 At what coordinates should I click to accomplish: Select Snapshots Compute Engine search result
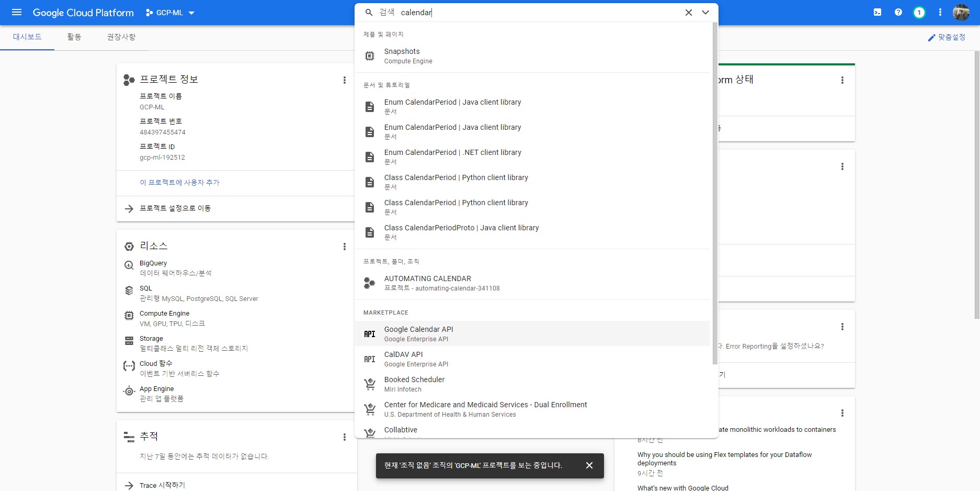click(x=532, y=56)
